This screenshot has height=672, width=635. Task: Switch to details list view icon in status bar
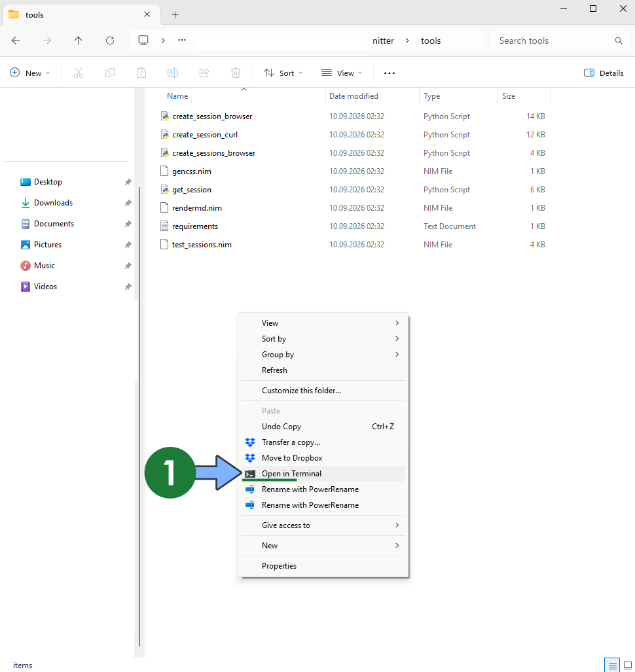coord(612,665)
